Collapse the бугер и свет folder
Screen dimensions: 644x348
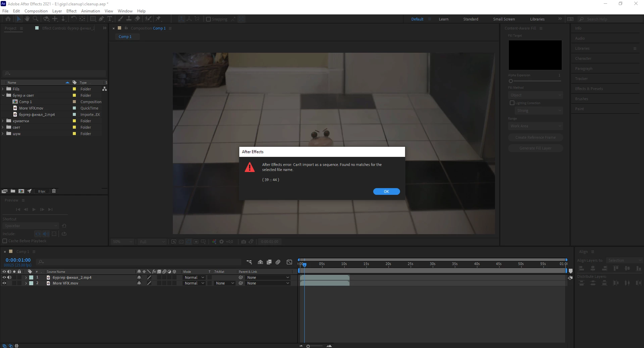[3, 95]
